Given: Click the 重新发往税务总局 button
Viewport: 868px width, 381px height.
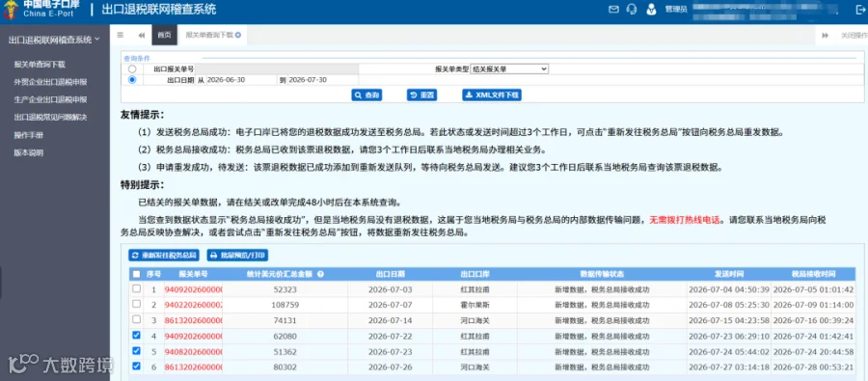Looking at the screenshot, I should coord(164,256).
